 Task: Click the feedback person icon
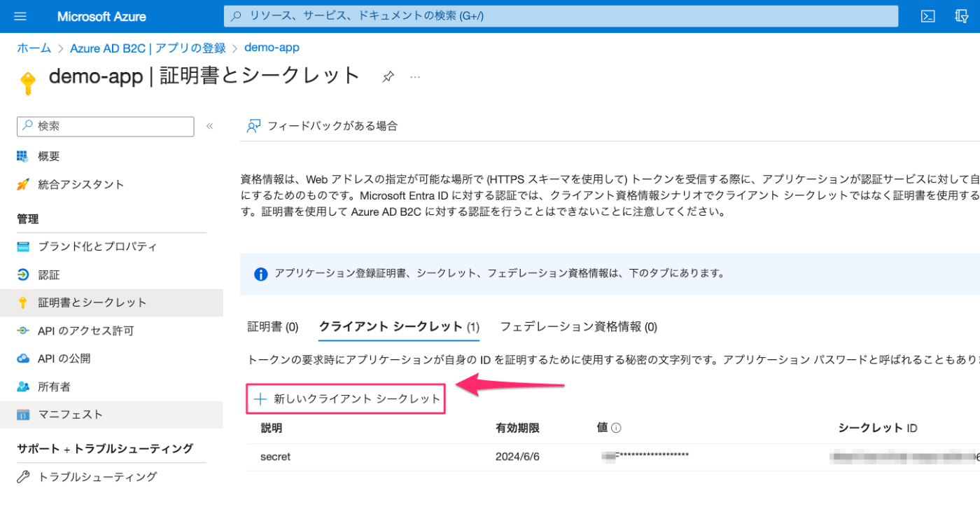point(253,126)
